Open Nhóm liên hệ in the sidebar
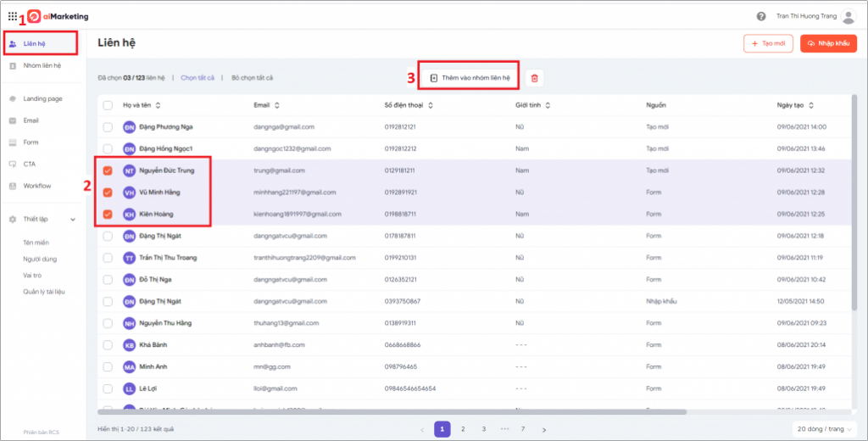The height and width of the screenshot is (441, 868). coord(42,65)
